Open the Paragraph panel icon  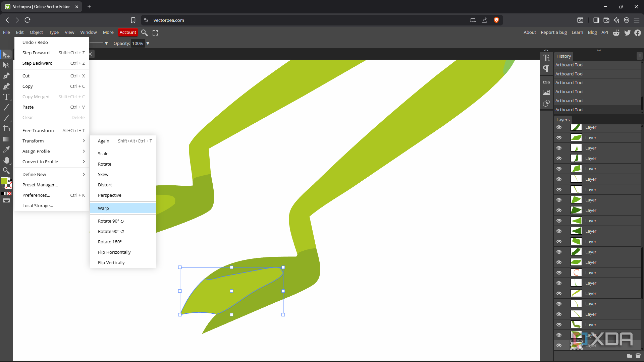click(x=546, y=69)
